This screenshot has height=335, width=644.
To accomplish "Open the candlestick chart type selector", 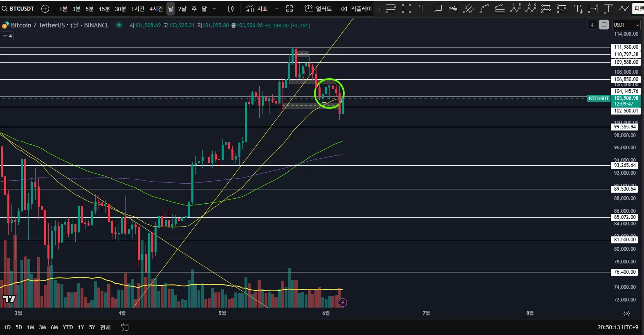I will coord(231,9).
